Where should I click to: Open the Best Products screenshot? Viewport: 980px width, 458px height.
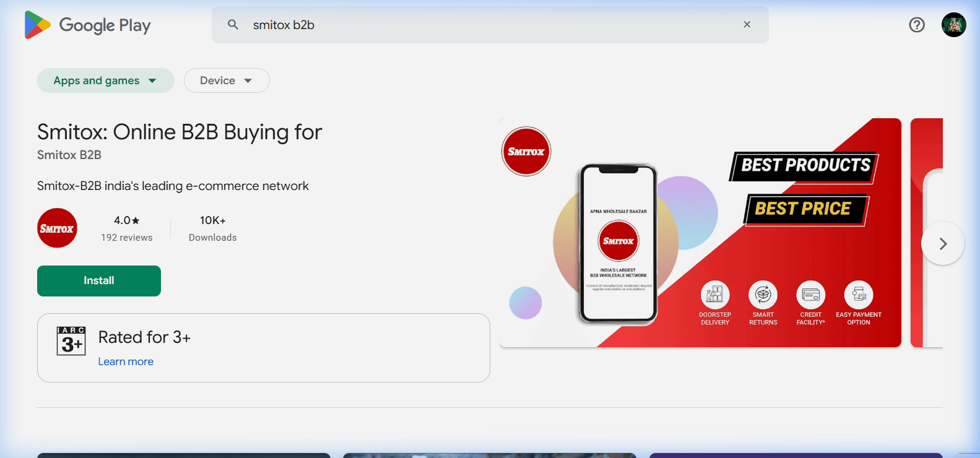tap(700, 233)
